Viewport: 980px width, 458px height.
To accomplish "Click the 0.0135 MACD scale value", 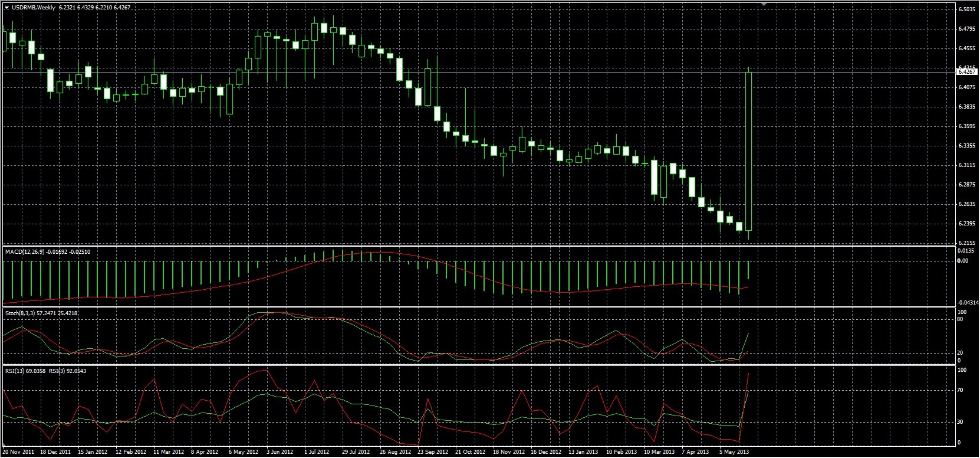I will click(x=966, y=251).
